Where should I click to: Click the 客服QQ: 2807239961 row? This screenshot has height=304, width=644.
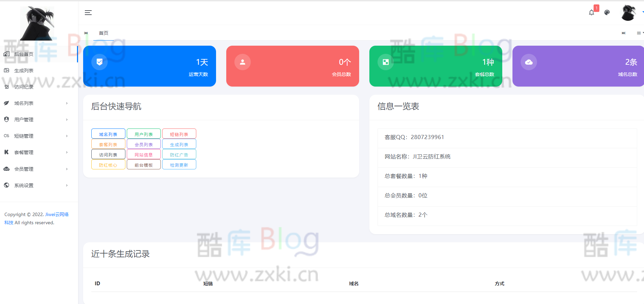[x=507, y=138]
